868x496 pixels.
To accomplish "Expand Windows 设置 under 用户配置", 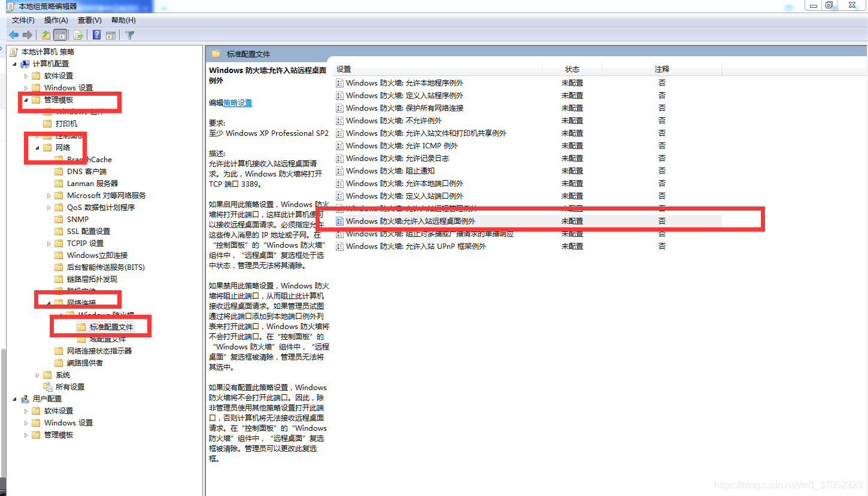I will pyautogui.click(x=26, y=422).
